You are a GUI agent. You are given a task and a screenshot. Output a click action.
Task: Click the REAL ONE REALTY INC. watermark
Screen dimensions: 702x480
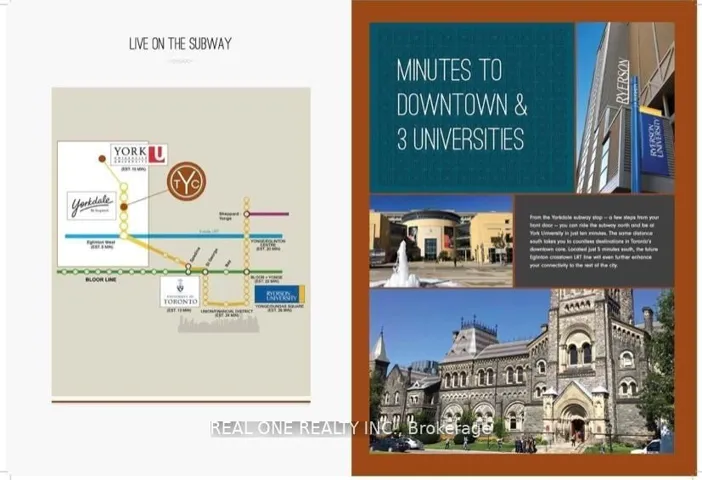[x=350, y=428]
